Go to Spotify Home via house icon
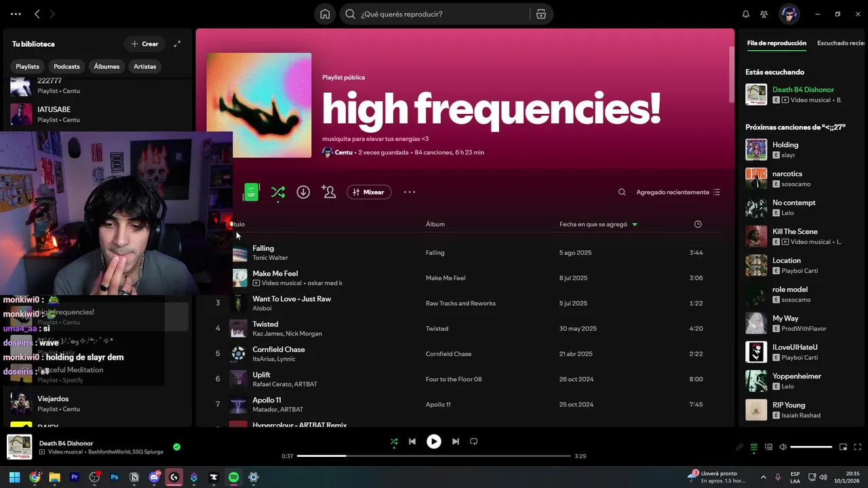868x488 pixels. [325, 14]
